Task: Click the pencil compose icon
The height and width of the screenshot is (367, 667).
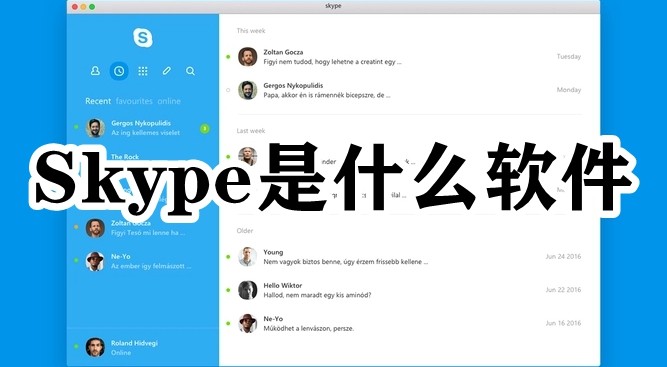Action: [x=167, y=71]
